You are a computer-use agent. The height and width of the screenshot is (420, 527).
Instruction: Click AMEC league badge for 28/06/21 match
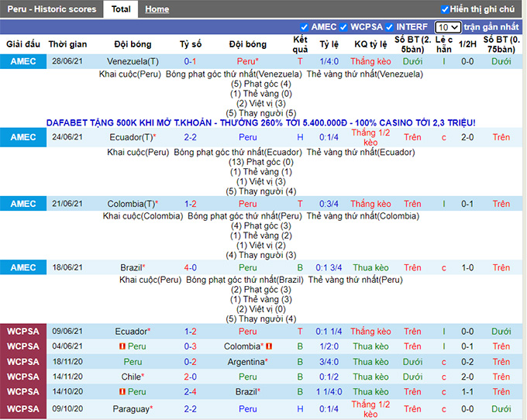pyautogui.click(x=23, y=61)
